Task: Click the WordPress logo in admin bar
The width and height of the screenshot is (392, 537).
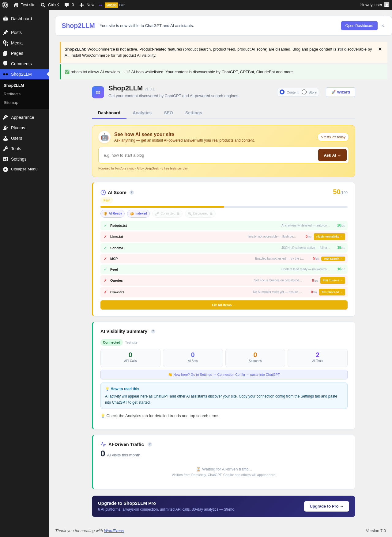Action: 5,5
